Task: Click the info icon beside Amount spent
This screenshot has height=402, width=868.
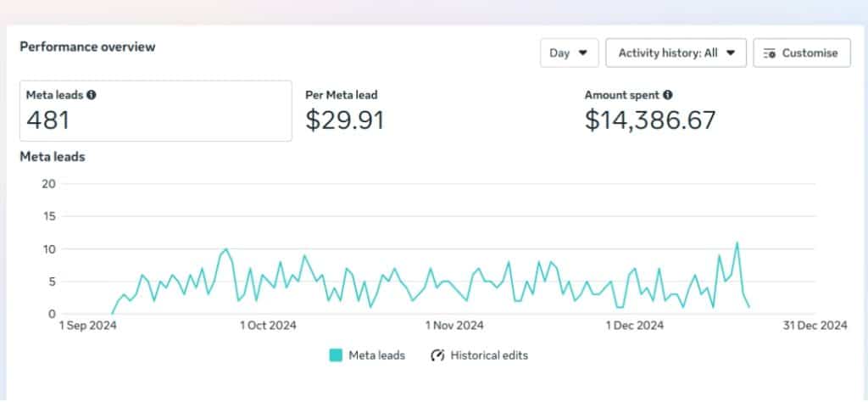Action: pyautogui.click(x=668, y=95)
